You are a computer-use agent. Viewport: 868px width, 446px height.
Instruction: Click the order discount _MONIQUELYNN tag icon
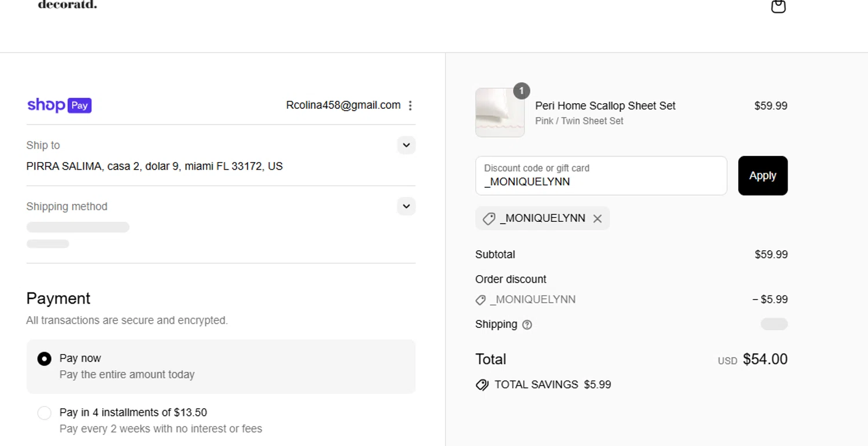coord(480,300)
